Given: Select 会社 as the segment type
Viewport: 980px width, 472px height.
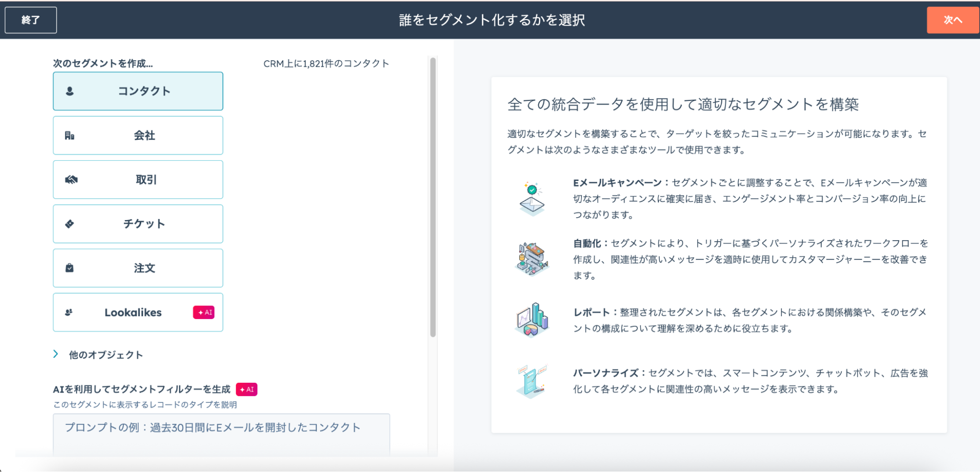Looking at the screenshot, I should [x=144, y=136].
